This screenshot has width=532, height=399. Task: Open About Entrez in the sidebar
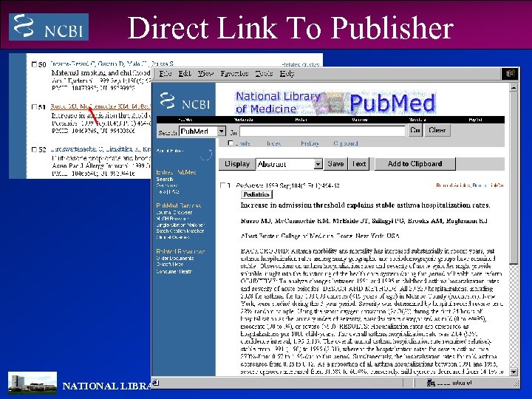(169, 151)
